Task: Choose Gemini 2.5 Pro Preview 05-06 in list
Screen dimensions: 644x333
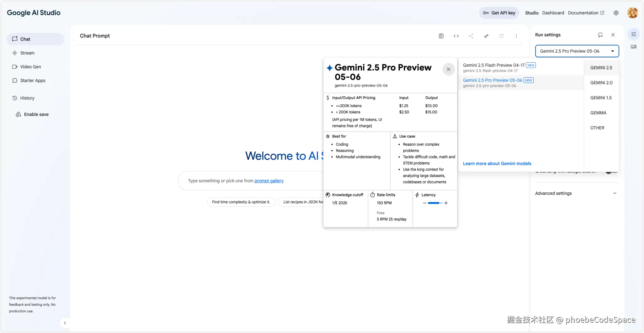Action: click(x=521, y=83)
